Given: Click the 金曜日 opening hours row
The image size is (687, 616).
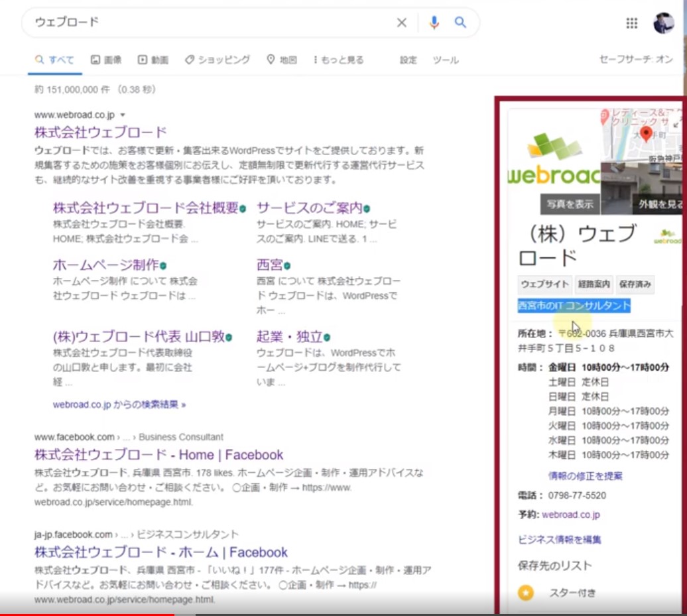Looking at the screenshot, I should click(609, 367).
